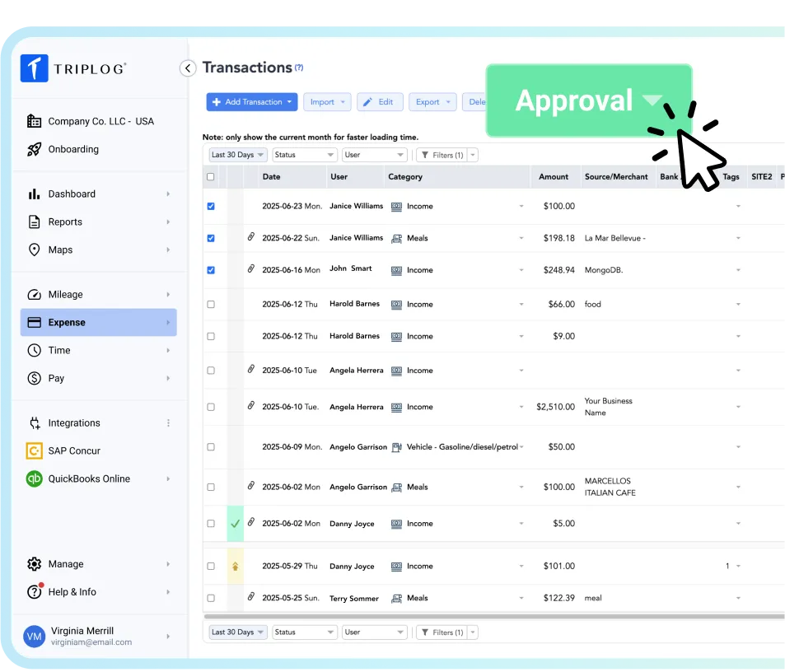Screen dimensions: 785x672
Task: Open the Last 30 Days date filter dropdown
Action: [236, 154]
